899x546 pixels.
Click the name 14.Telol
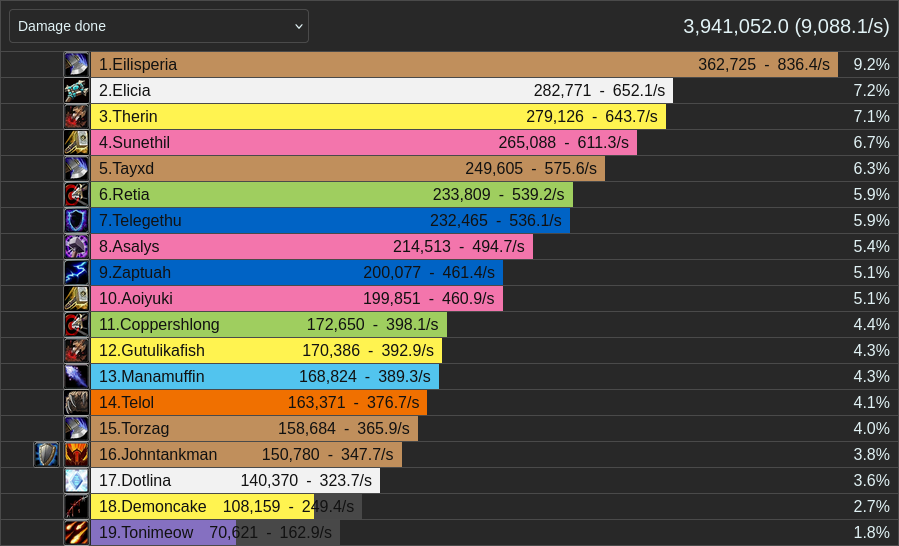126,403
